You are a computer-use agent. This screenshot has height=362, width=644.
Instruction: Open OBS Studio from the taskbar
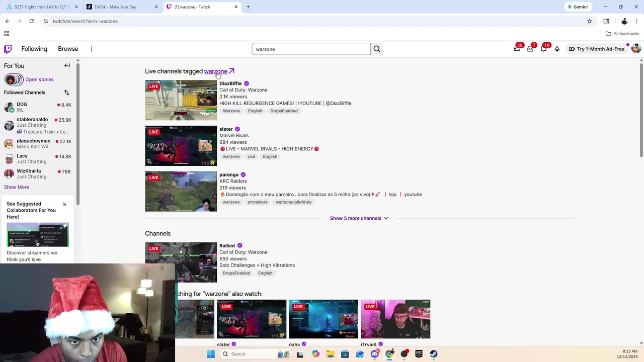404,354
